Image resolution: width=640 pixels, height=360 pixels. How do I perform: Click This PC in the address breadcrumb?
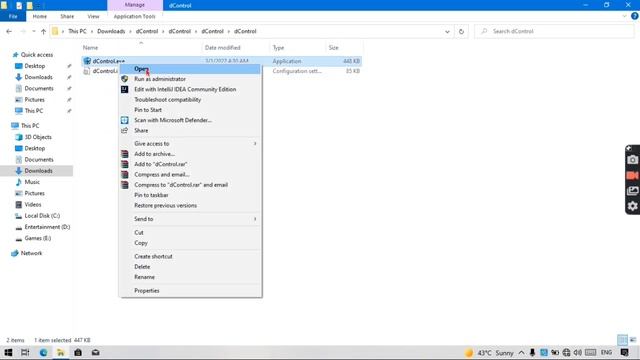[x=77, y=31]
